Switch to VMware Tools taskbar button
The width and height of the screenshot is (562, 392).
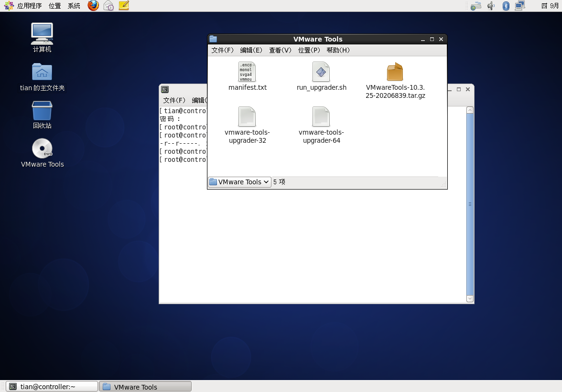pos(145,387)
